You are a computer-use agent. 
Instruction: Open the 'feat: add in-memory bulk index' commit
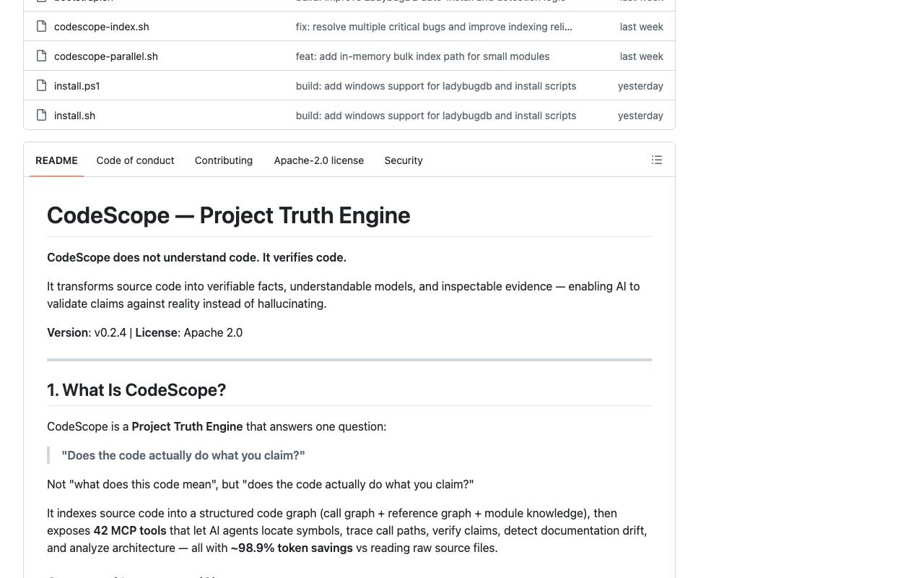click(x=422, y=56)
